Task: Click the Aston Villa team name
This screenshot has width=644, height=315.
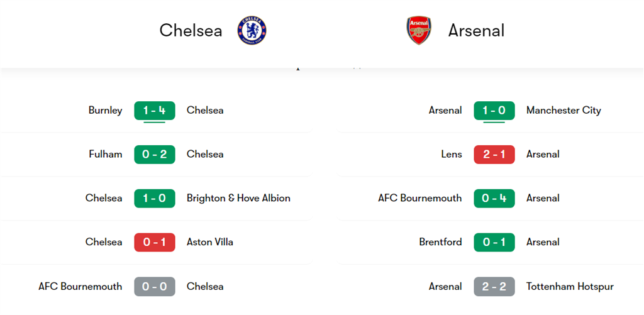Action: pyautogui.click(x=210, y=242)
